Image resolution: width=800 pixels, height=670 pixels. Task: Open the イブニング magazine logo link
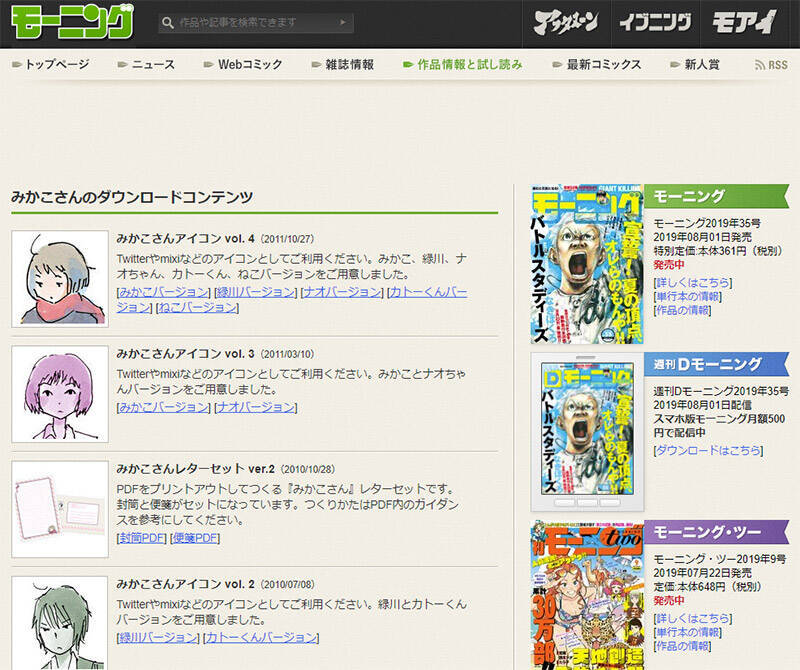click(654, 22)
